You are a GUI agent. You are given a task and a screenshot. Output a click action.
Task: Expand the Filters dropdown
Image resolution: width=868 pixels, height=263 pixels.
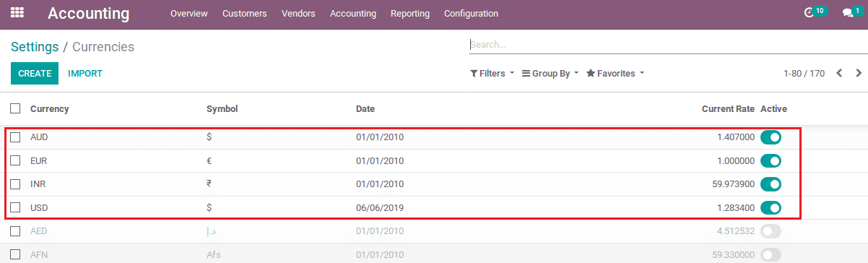pyautogui.click(x=492, y=73)
